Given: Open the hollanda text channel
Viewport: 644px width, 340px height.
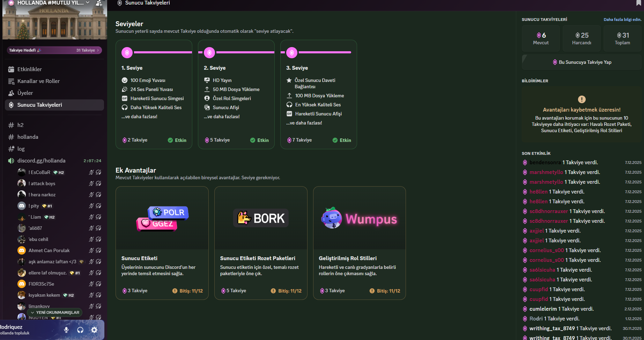Looking at the screenshot, I should point(54,137).
